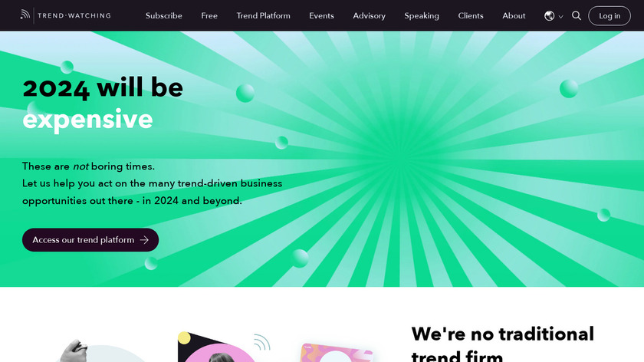Click the pink card illustration
Image resolution: width=644 pixels, height=362 pixels.
click(337, 353)
